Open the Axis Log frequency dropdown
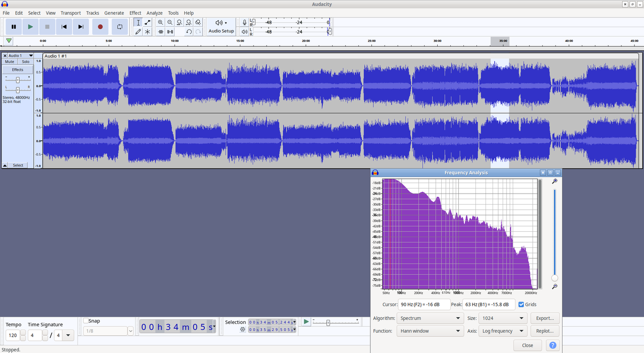Image resolution: width=644 pixels, height=353 pixels. click(503, 331)
